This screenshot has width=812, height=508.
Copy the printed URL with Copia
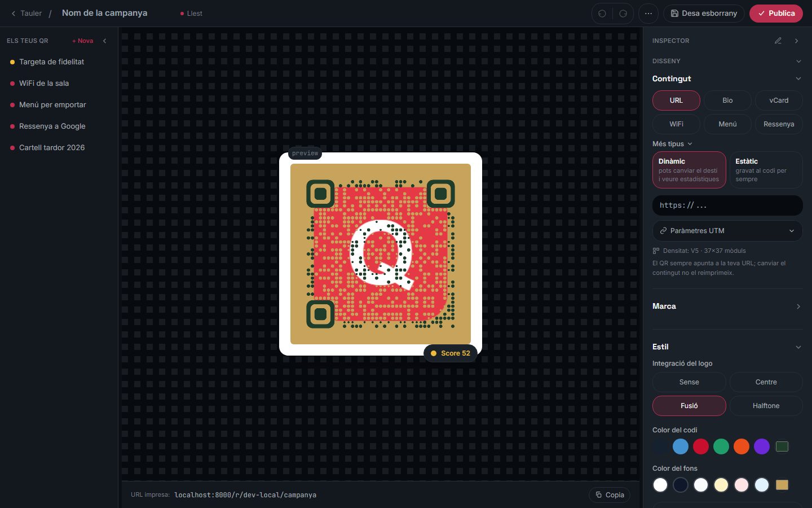coord(610,495)
